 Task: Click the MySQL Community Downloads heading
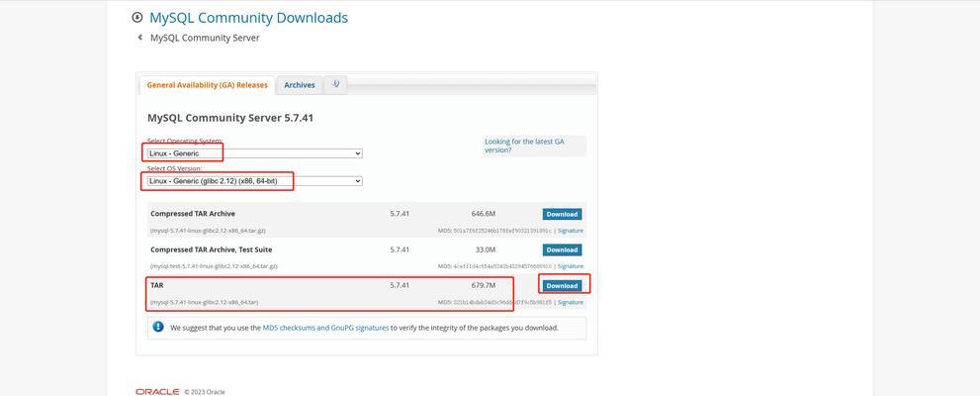249,18
